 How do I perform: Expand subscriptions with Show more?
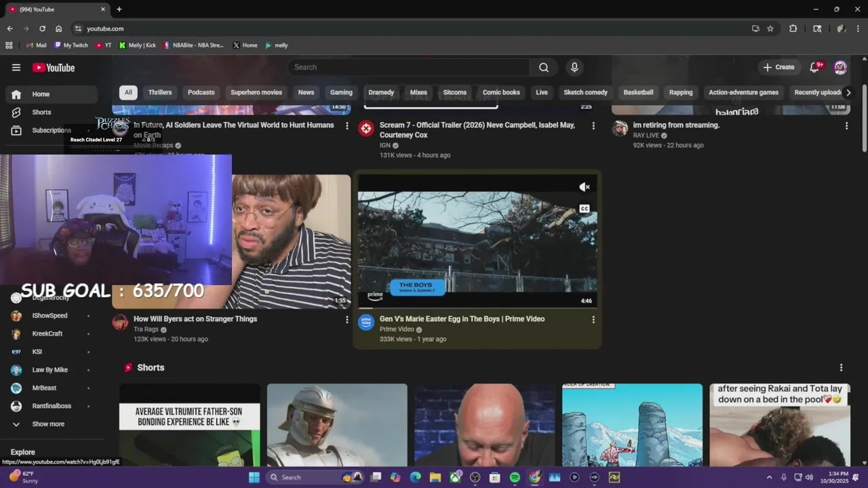52,424
